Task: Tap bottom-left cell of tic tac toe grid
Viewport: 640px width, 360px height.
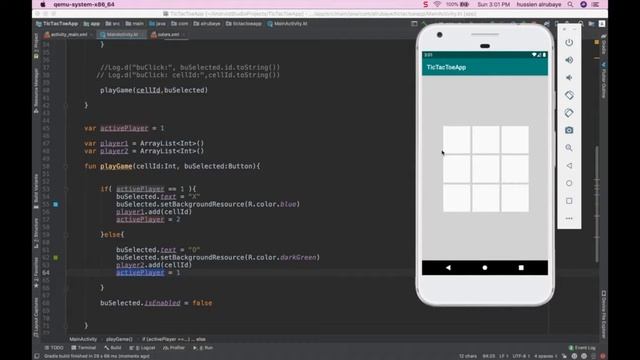Action: [x=456, y=198]
